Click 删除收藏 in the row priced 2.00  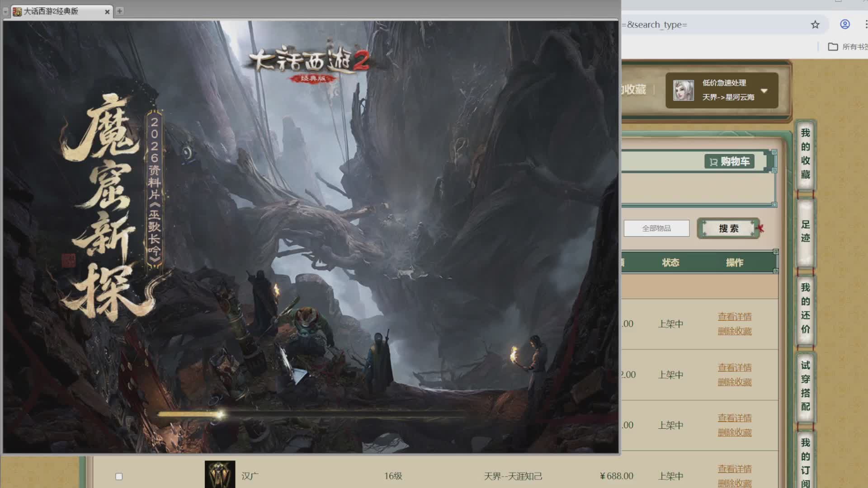735,382
